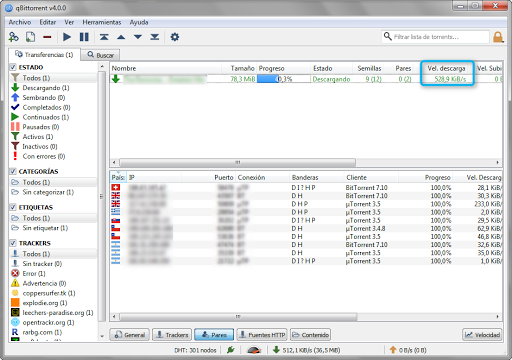Filter by Completados (0) status

tap(53, 107)
